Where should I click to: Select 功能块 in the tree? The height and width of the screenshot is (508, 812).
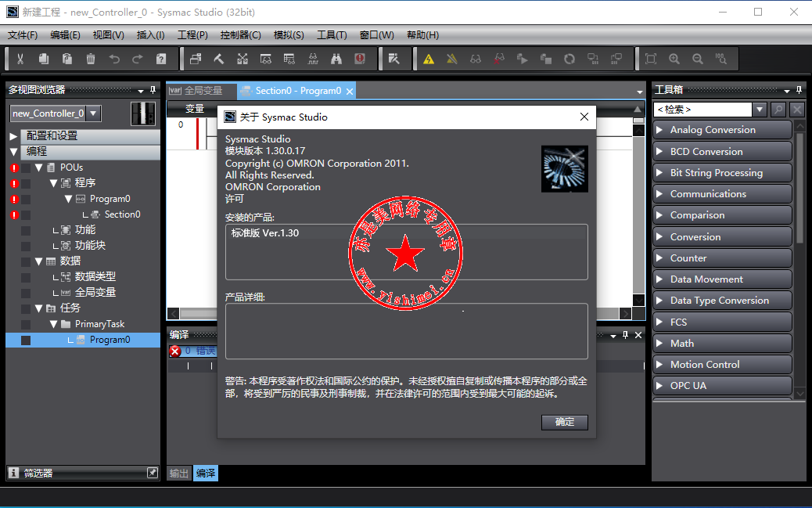click(x=90, y=246)
